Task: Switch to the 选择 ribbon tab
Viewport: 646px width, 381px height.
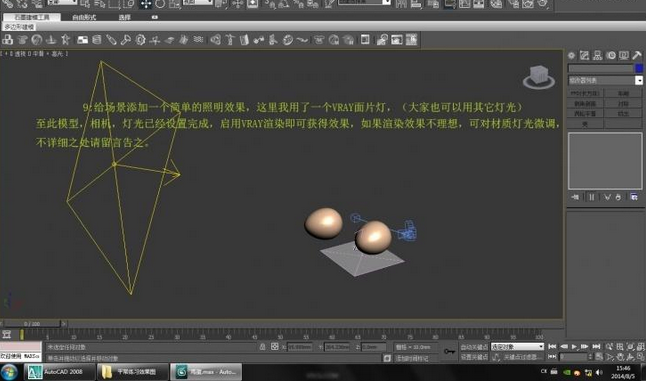Action: pyautogui.click(x=124, y=17)
